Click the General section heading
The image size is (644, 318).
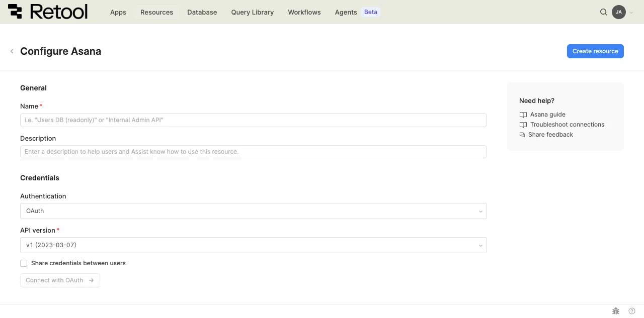pos(33,88)
